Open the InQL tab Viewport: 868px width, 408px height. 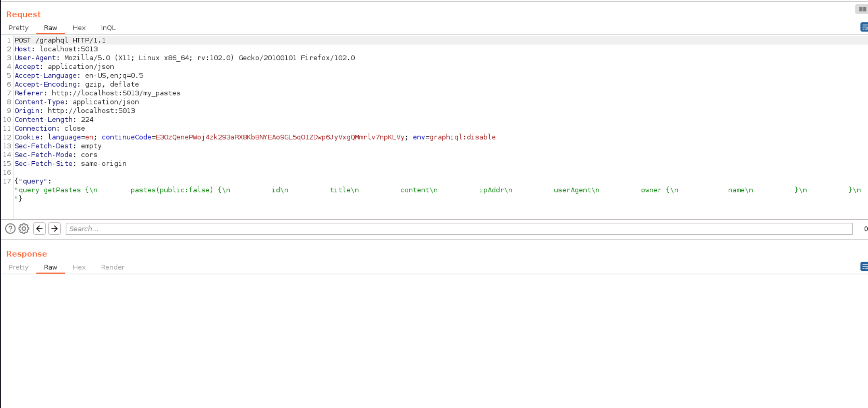point(108,28)
